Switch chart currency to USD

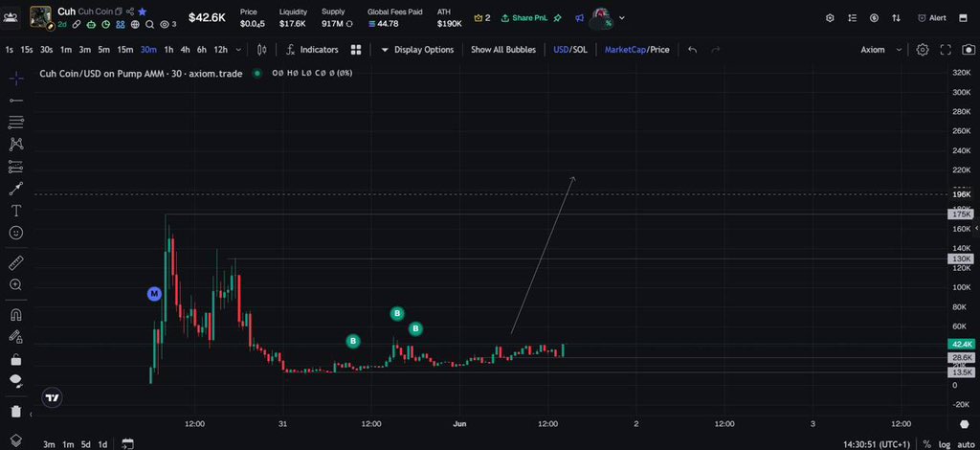pos(561,50)
